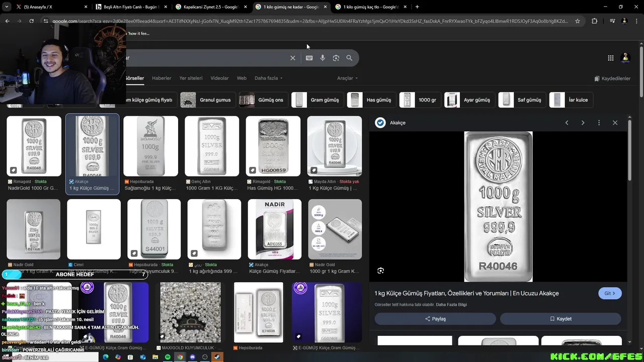Viewport: 644px width, 362px height.
Task: Open the browser extensions puzzle icon
Action: point(595,21)
